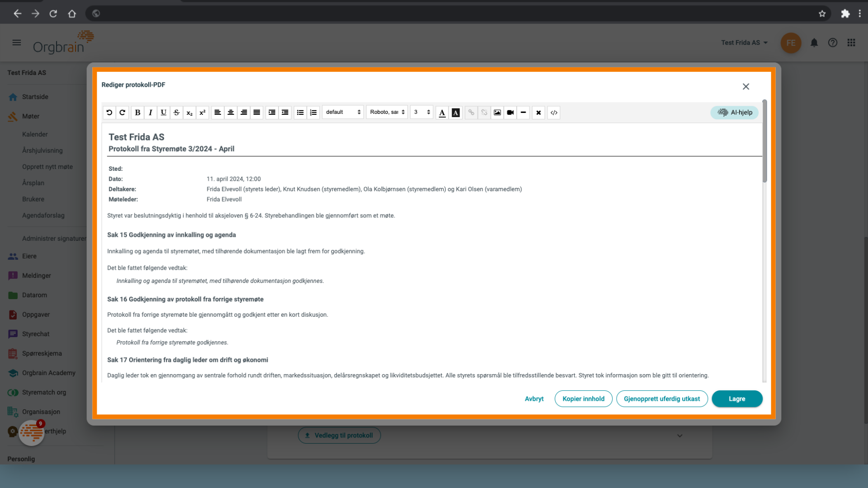Open Datarom in sidebar
868x488 pixels.
[x=34, y=295]
